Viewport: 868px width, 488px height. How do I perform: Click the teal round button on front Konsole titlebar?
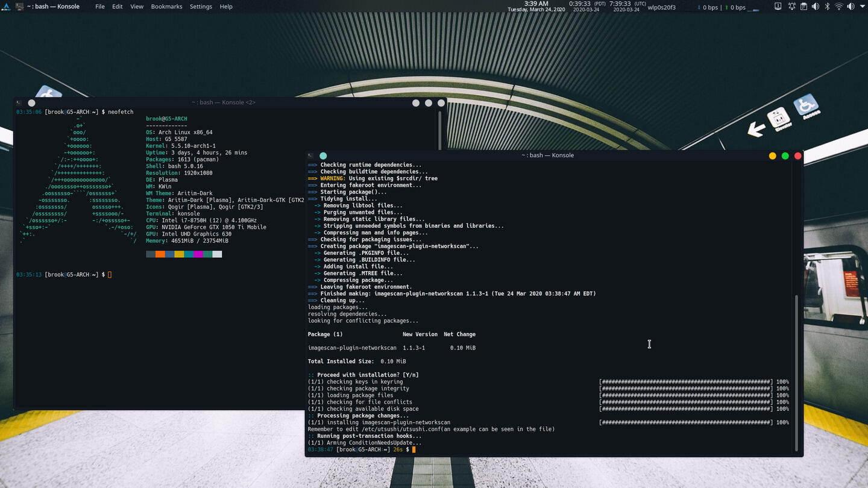[323, 156]
